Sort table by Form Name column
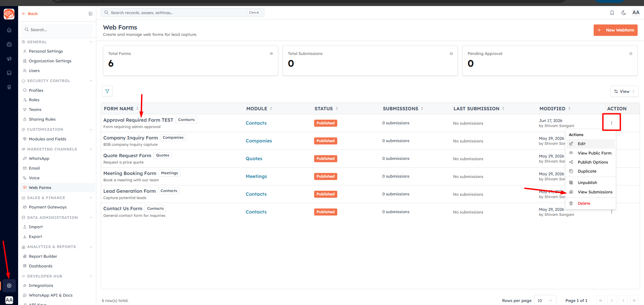Screen dimensions: 644x305 (121, 109)
